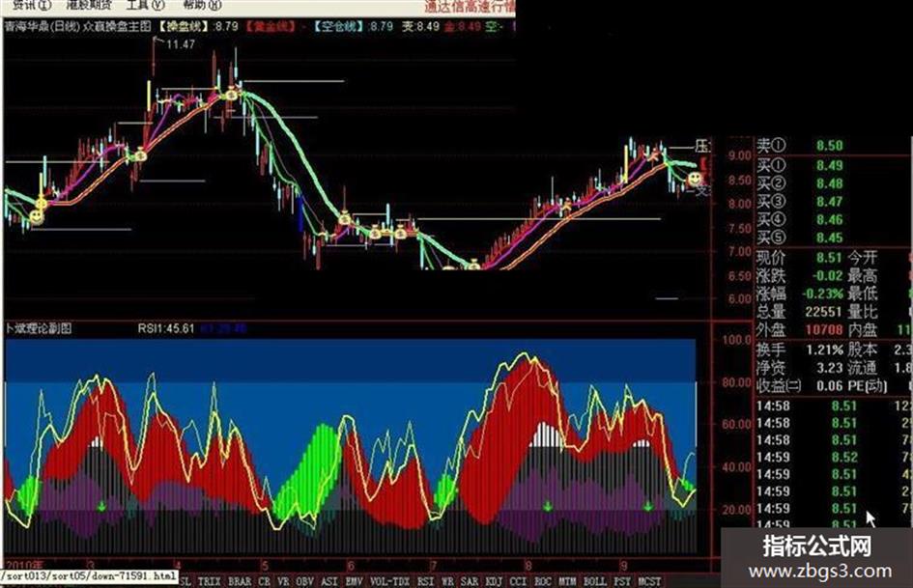Click the 【空仓线】 legend label
This screenshot has width=913, height=588.
(x=339, y=26)
